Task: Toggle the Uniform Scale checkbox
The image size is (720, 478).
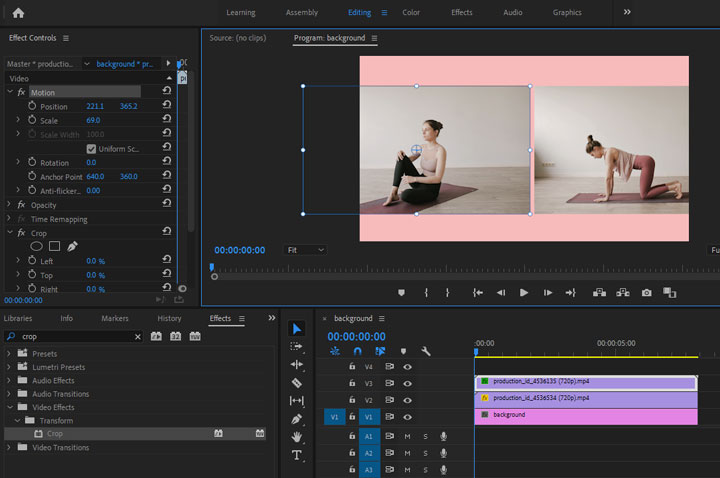Action: pos(91,149)
